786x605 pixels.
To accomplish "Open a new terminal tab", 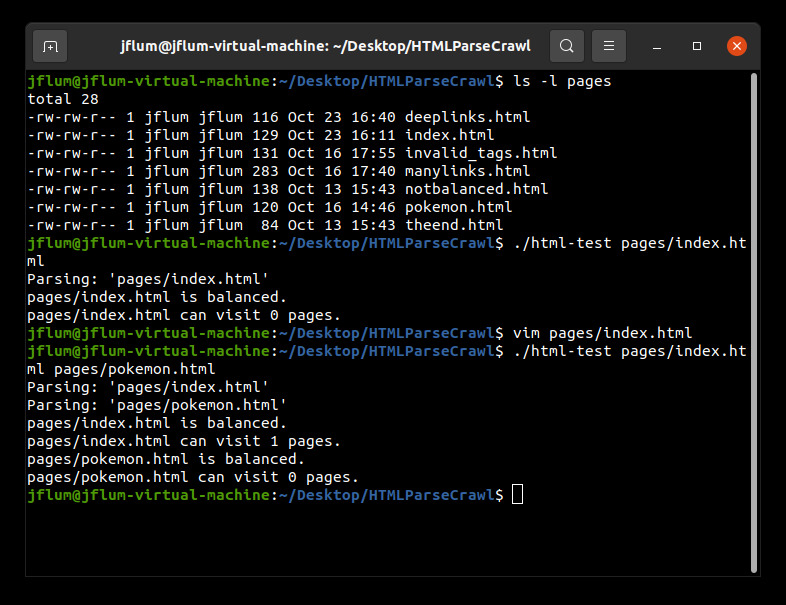I will (50, 46).
